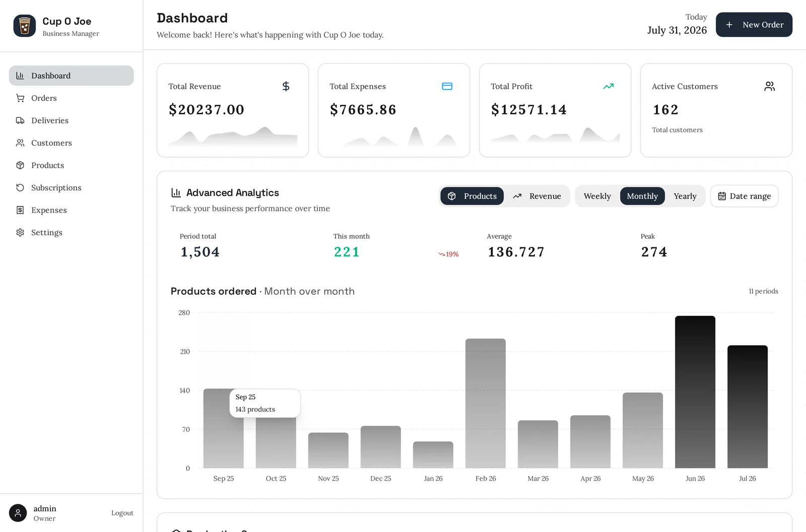This screenshot has height=532, width=806.
Task: Open the Dashboard page
Action: tap(71, 76)
